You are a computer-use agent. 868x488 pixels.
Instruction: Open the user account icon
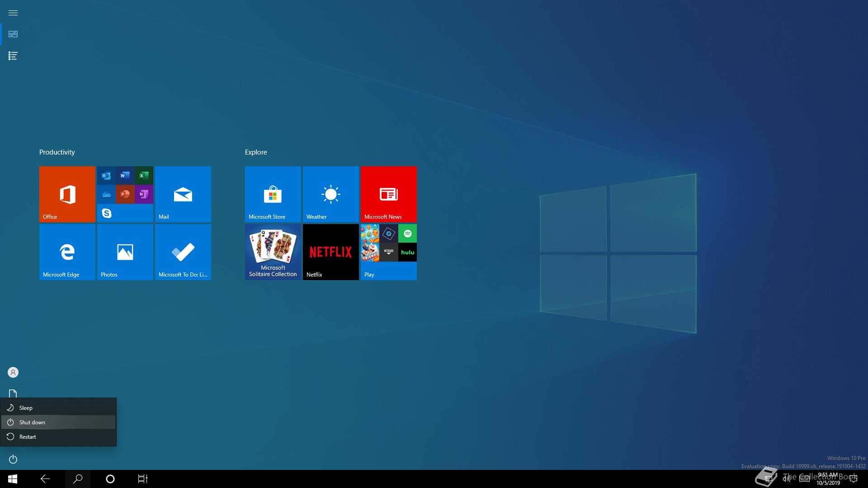13,372
